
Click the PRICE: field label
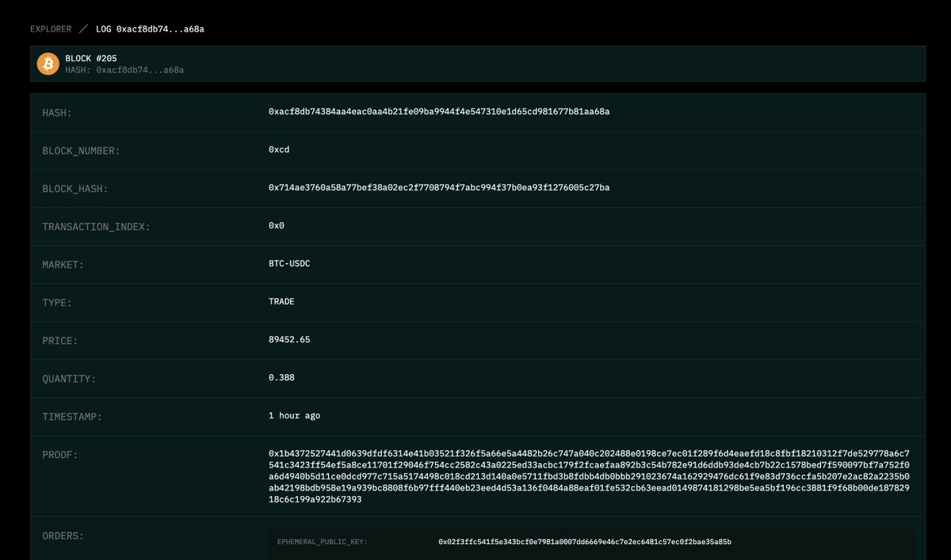pyautogui.click(x=60, y=341)
